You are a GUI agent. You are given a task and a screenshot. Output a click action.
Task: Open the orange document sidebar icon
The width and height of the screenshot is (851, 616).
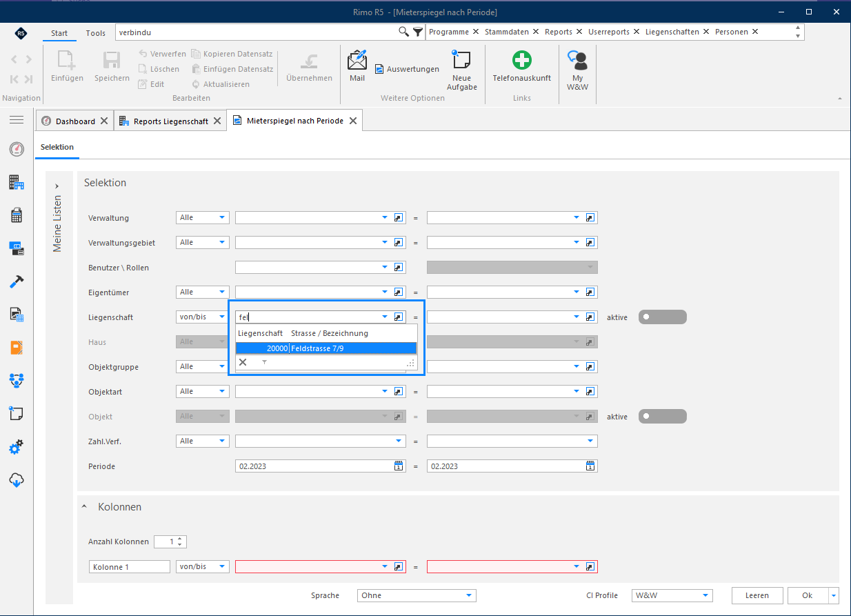17,348
